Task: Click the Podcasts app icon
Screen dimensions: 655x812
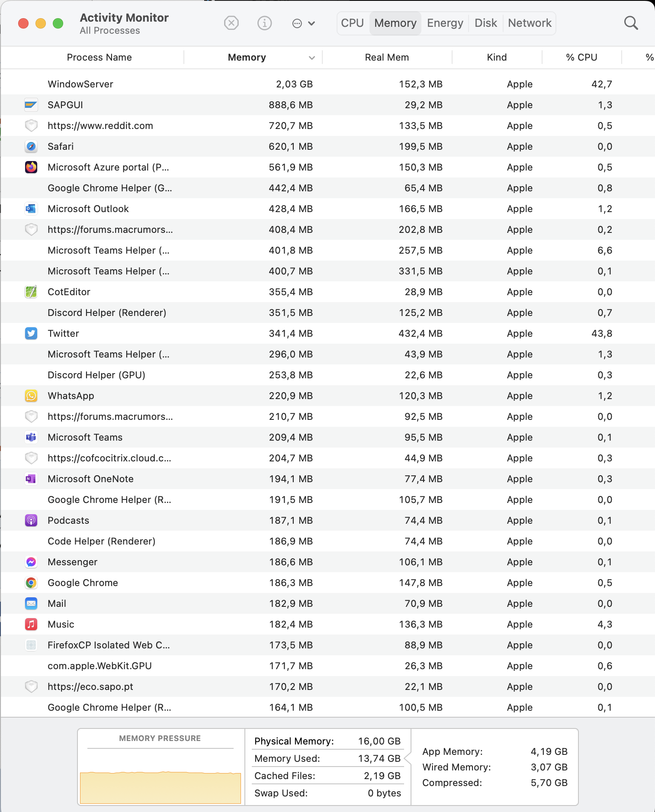Action: point(31,520)
